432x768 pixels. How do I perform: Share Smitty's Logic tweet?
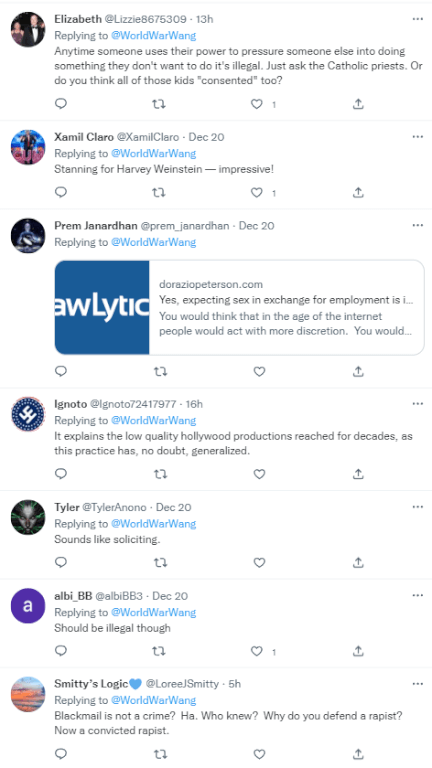(x=358, y=753)
